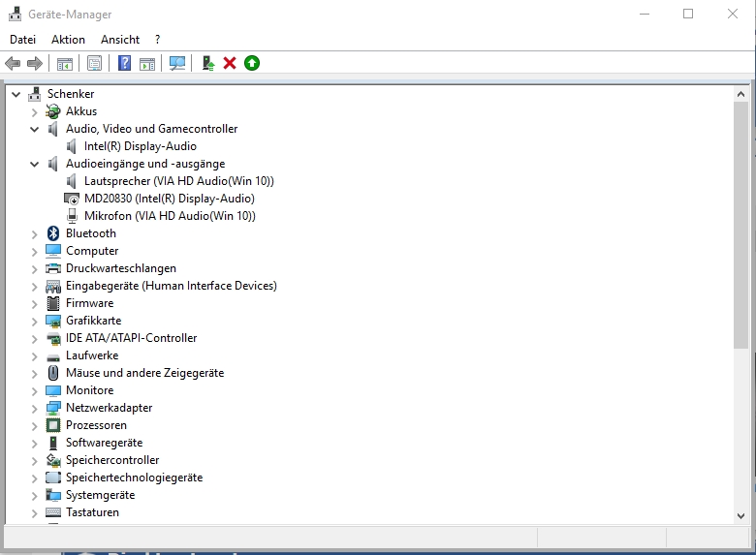Viewport: 756px width, 555px height.
Task: Minimize the Geräte-Manager window
Action: point(645,14)
